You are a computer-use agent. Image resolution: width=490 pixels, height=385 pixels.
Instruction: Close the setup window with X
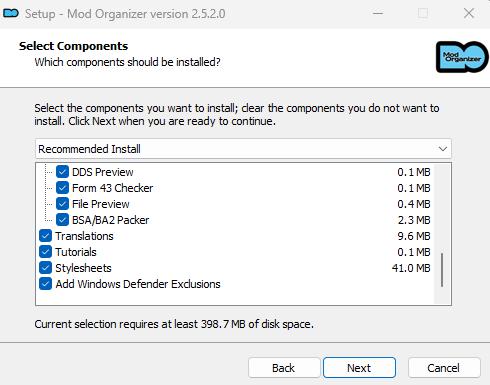click(469, 14)
